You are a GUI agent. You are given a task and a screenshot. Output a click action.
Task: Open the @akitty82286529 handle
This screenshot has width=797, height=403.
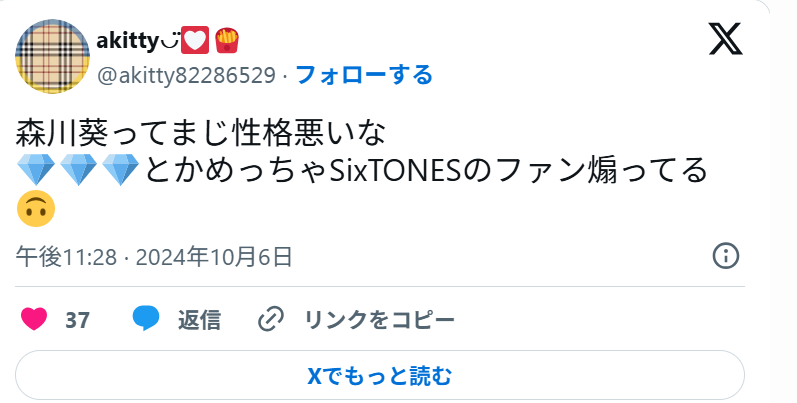186,75
